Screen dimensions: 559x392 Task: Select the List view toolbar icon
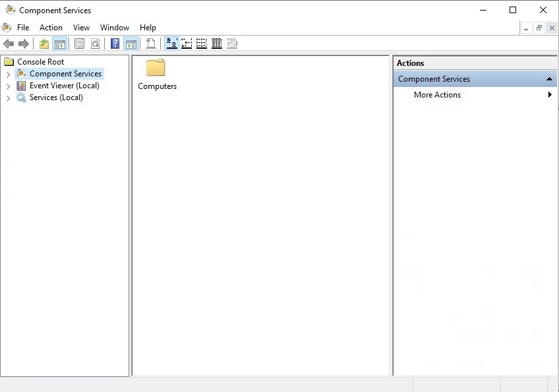202,44
